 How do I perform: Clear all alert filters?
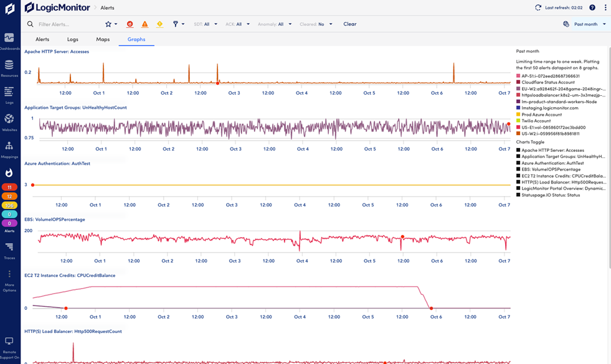point(349,24)
